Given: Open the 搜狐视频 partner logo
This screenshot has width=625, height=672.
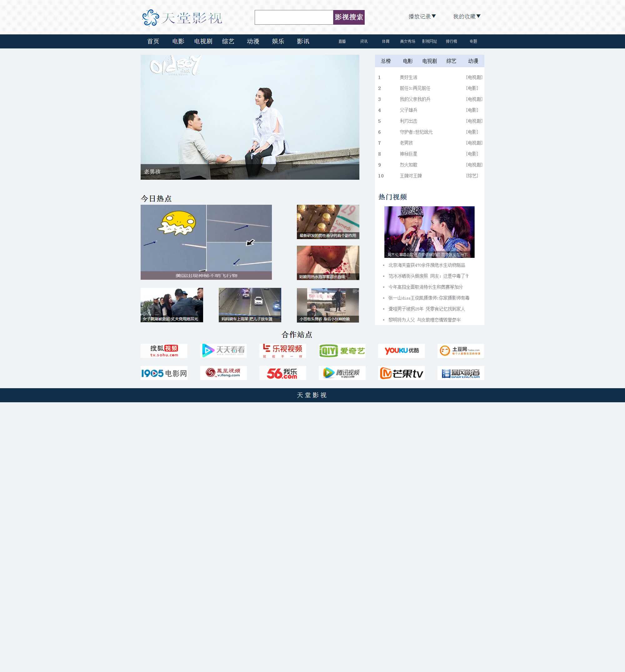Looking at the screenshot, I should click(164, 351).
